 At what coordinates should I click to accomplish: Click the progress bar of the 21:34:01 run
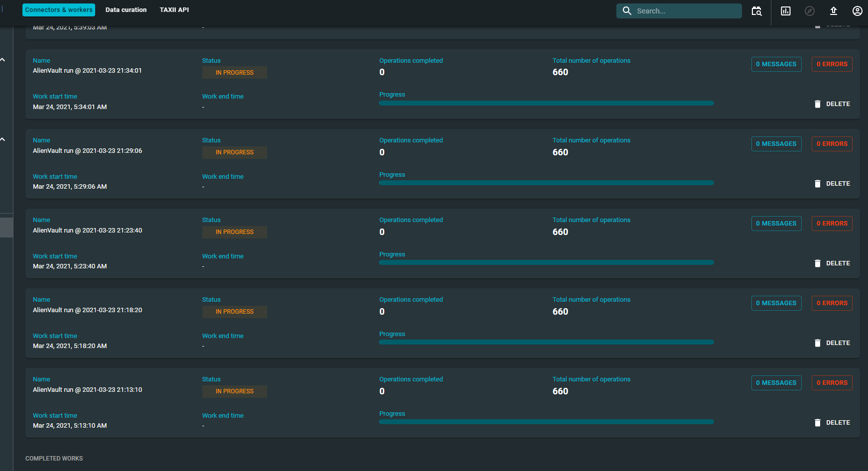tap(546, 103)
